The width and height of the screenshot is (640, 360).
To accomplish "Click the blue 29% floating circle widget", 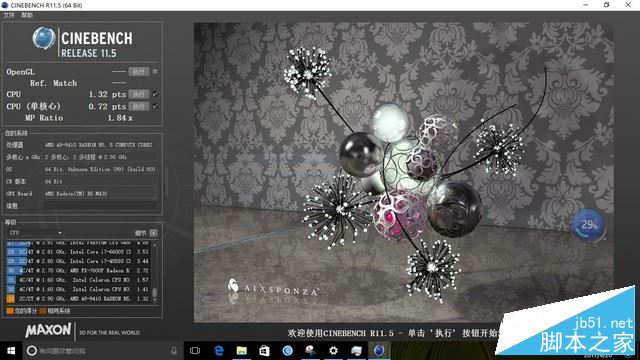I will tap(587, 224).
